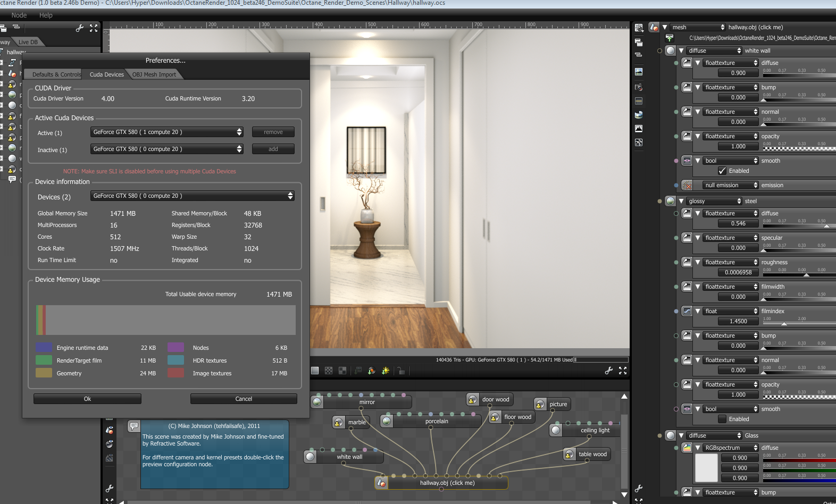Open the Node menu
Viewport: 836px width, 504px height.
(x=19, y=15)
